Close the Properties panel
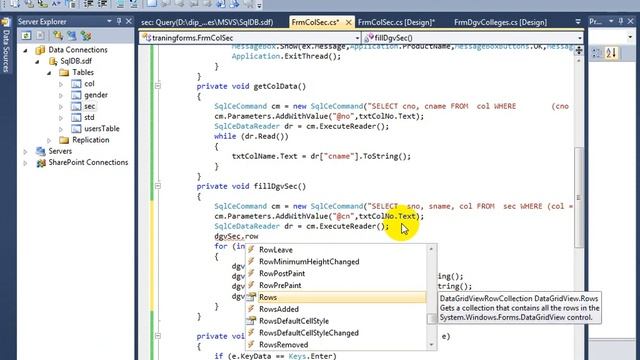Viewport: 640px width, 360px height. 631,21
